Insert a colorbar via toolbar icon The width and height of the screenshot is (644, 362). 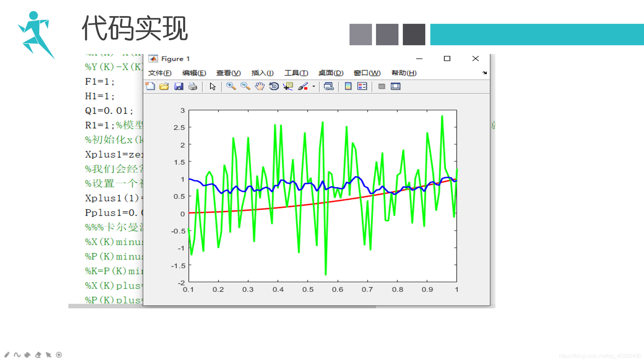click(x=348, y=86)
